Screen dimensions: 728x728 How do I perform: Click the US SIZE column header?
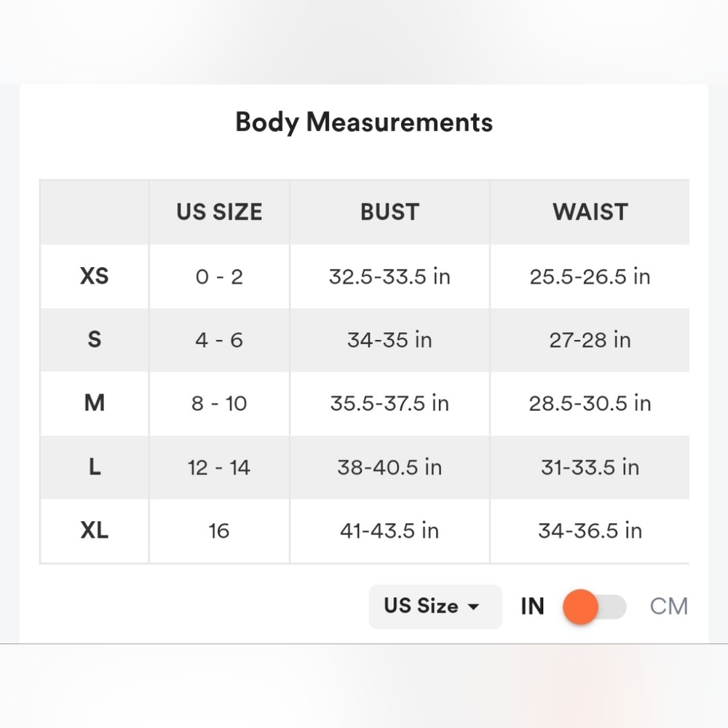point(219,212)
